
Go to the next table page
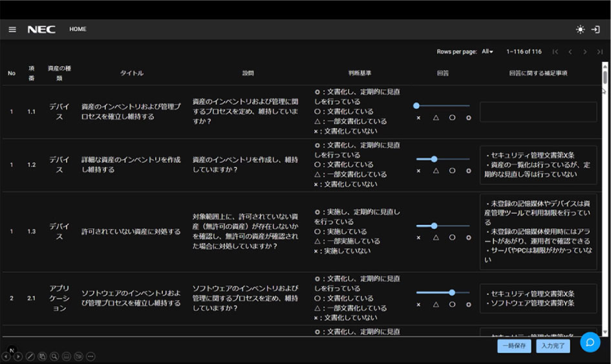pos(584,52)
